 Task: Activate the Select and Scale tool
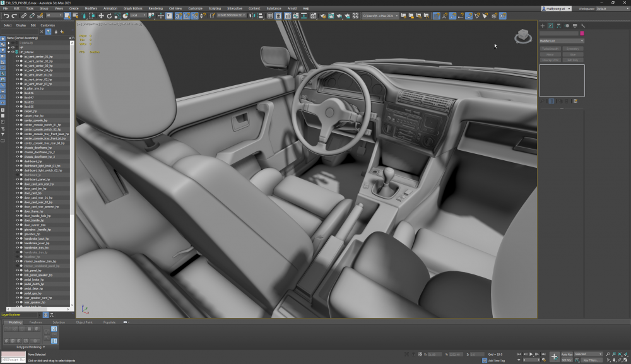click(117, 16)
